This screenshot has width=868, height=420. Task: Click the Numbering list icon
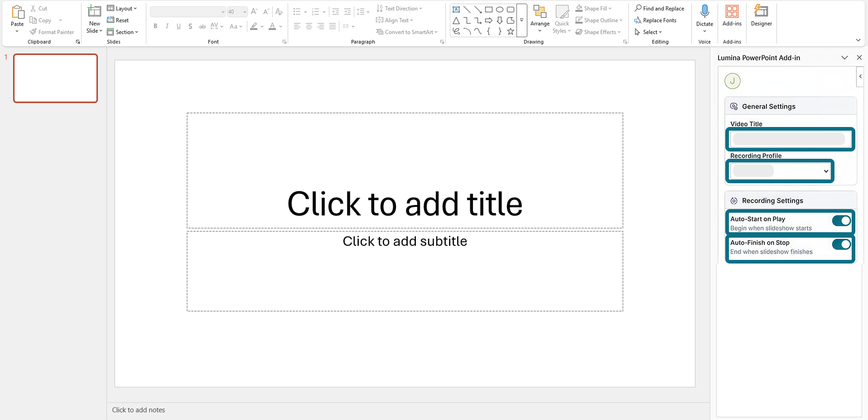coord(316,11)
